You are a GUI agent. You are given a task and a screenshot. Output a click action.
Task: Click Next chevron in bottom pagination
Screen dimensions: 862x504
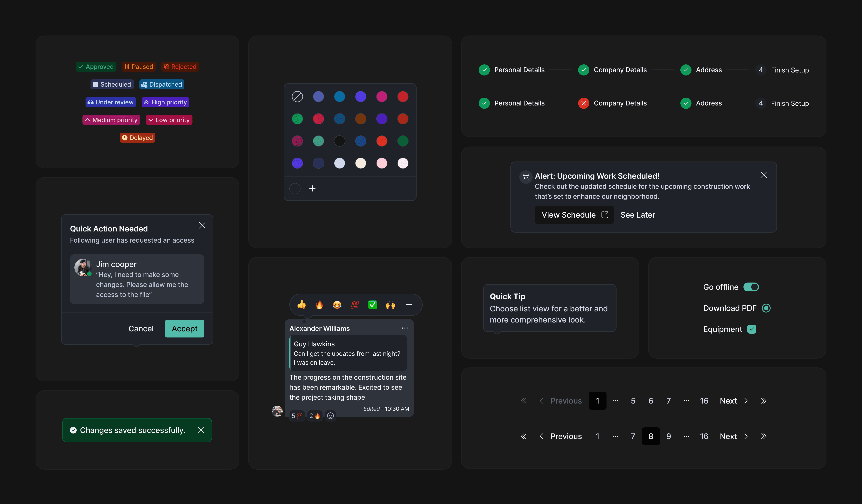746,436
